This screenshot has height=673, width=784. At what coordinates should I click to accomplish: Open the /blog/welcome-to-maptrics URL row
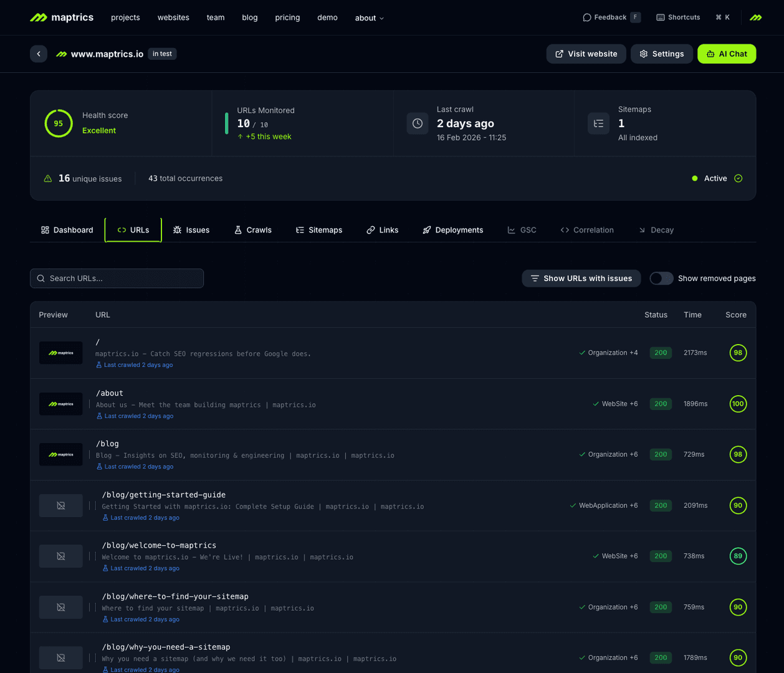pyautogui.click(x=393, y=556)
